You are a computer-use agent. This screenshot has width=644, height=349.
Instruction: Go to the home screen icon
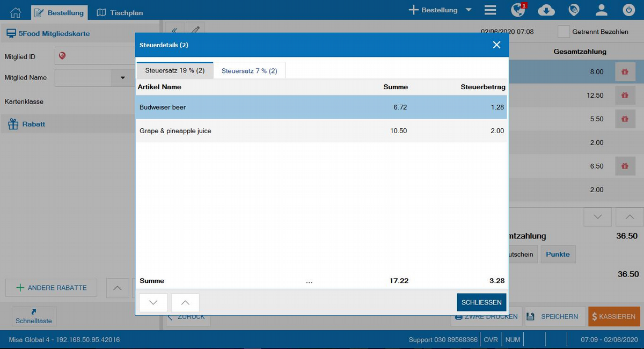tap(16, 12)
